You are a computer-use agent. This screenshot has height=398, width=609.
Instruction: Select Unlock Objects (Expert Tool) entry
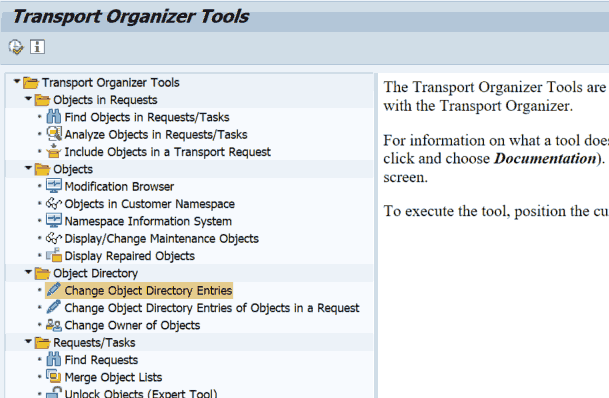pos(141,393)
